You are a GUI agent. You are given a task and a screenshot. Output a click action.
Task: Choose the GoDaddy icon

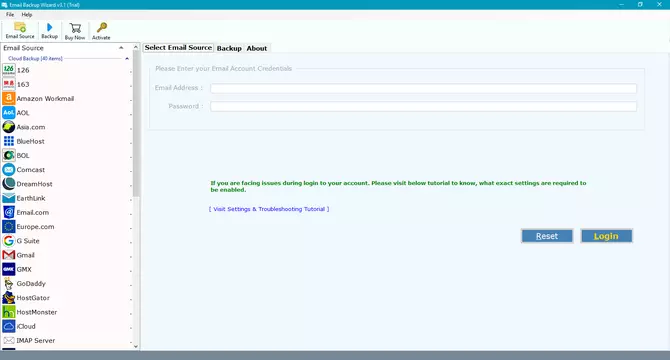pos(9,284)
